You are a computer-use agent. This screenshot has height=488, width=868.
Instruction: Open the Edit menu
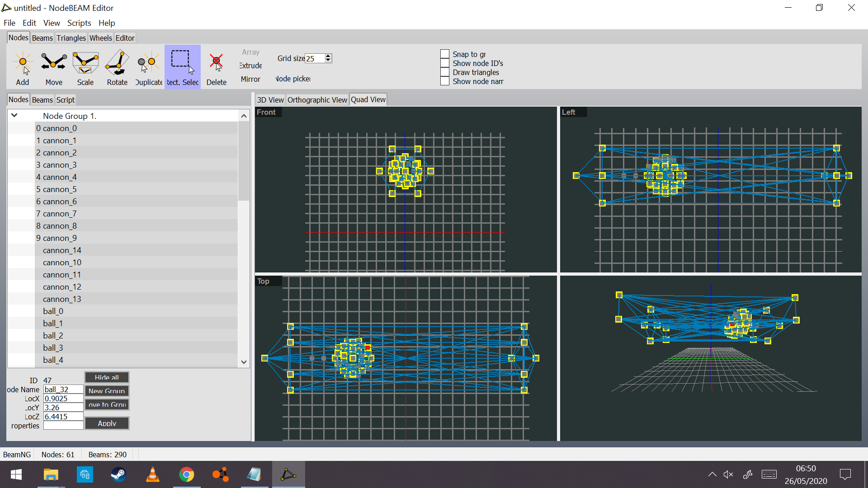29,23
